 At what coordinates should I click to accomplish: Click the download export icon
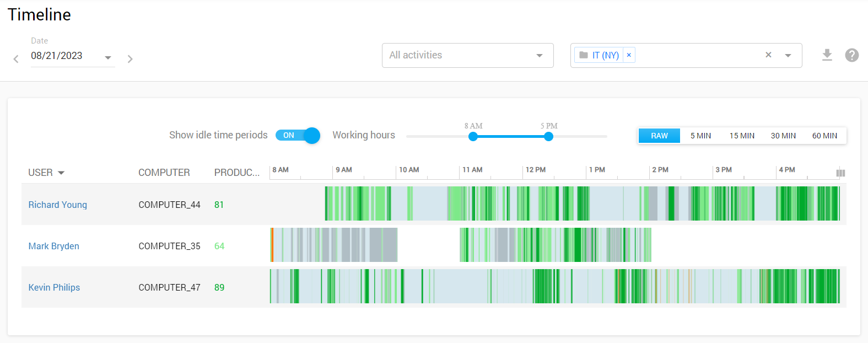coord(827,55)
